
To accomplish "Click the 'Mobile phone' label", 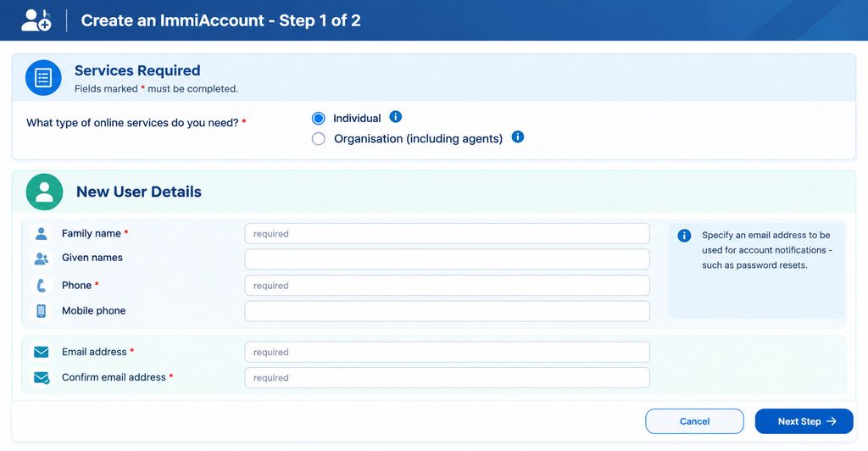I will tap(93, 310).
